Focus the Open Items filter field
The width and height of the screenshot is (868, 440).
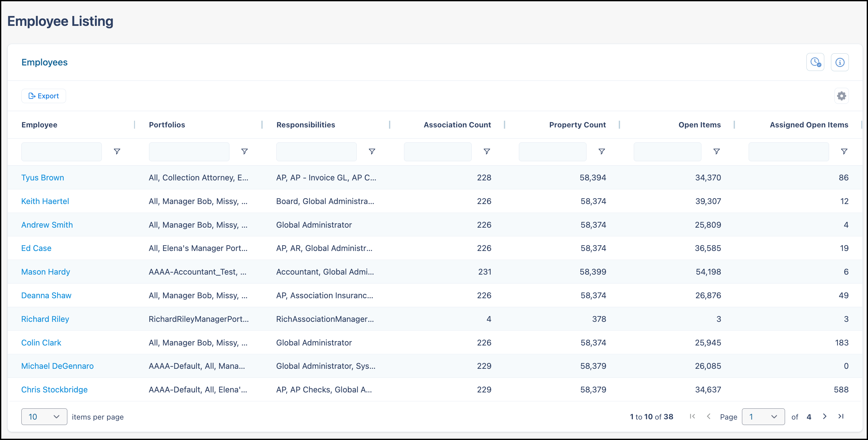668,152
